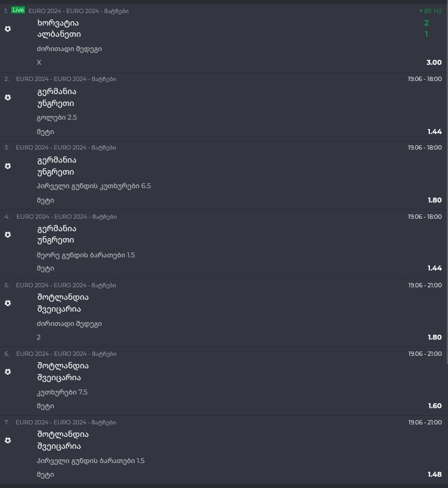Click the vertical scrollbar on right edge
This screenshot has height=488, width=448.
click(447, 184)
